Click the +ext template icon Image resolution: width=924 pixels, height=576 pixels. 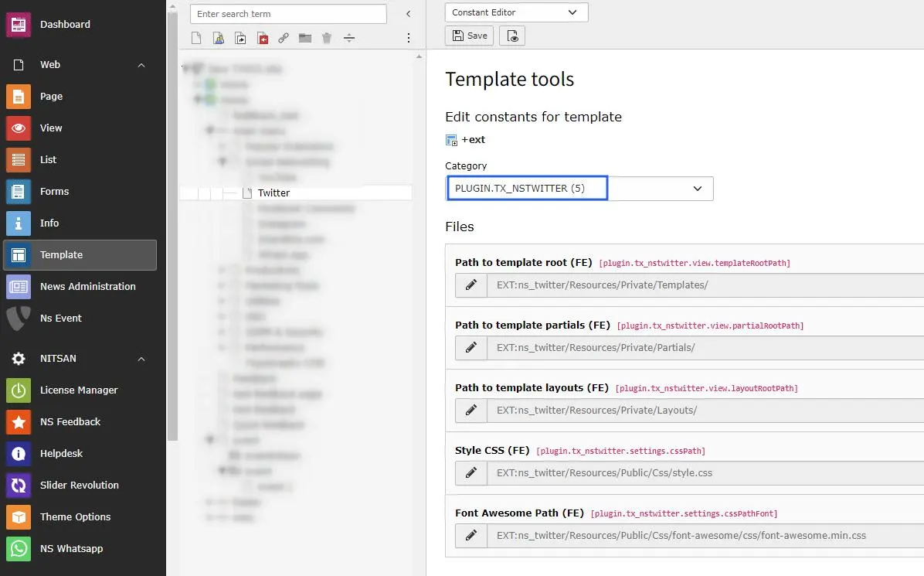[451, 140]
